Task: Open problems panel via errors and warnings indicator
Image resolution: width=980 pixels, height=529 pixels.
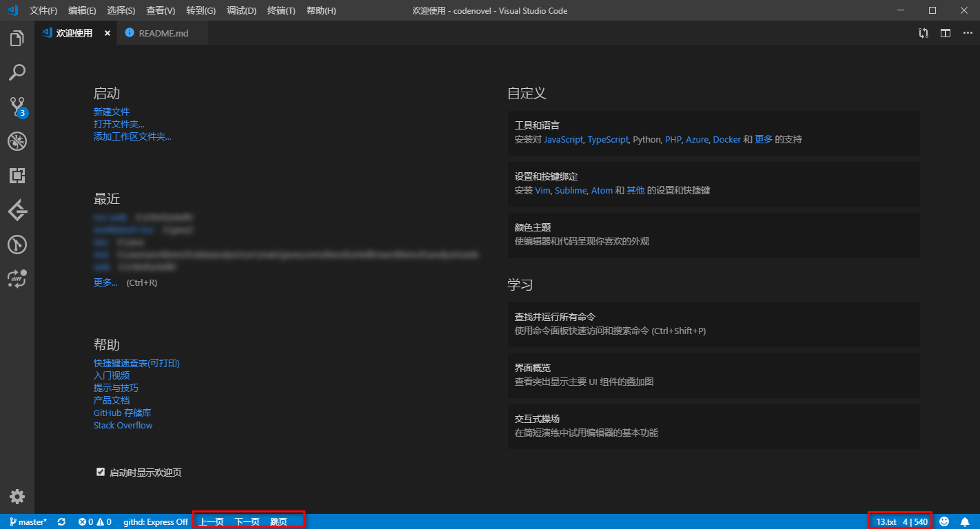Action: 94,521
